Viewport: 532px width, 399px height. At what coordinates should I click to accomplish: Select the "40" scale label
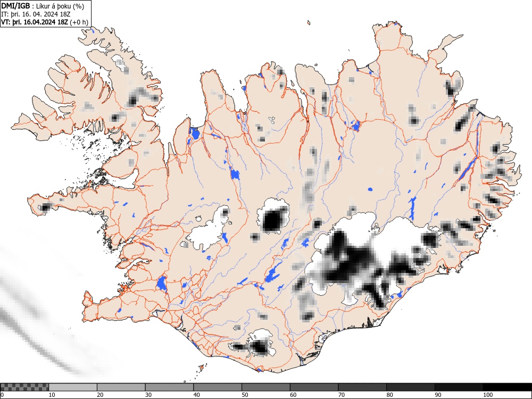coord(196,395)
